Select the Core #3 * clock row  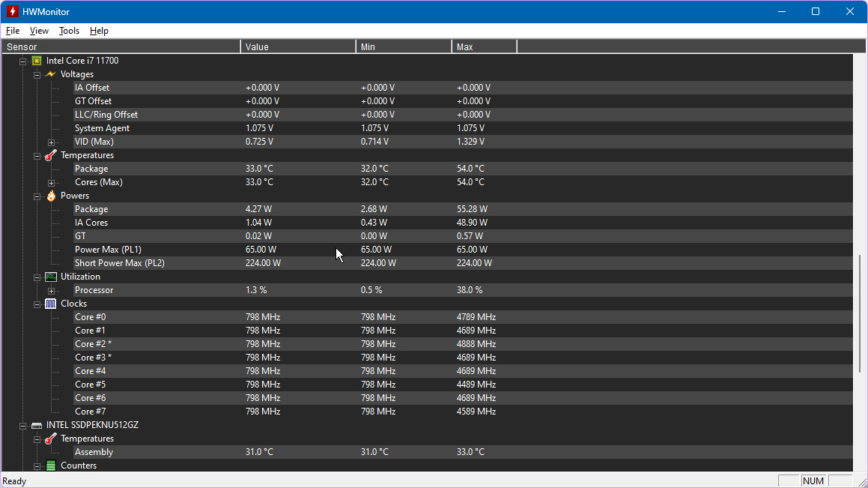pos(464,358)
